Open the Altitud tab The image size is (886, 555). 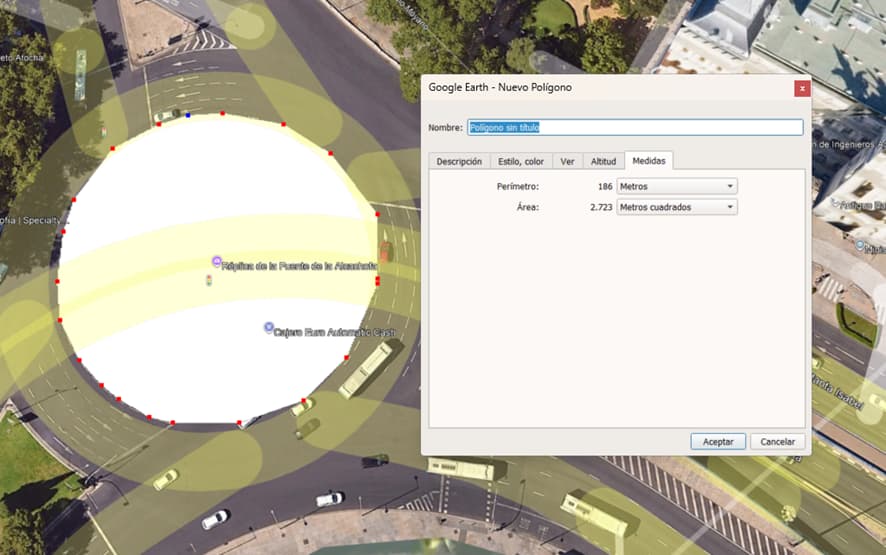pos(603,161)
